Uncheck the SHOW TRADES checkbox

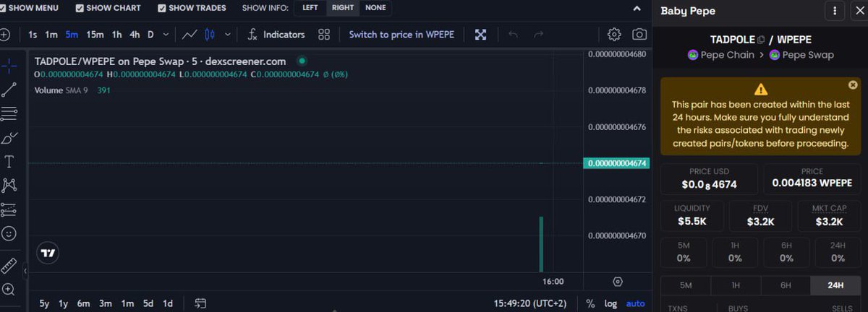[x=162, y=8]
